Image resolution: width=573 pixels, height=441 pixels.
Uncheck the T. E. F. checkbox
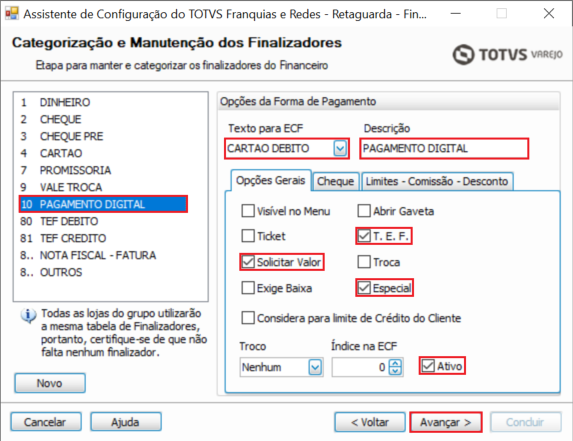coord(364,236)
